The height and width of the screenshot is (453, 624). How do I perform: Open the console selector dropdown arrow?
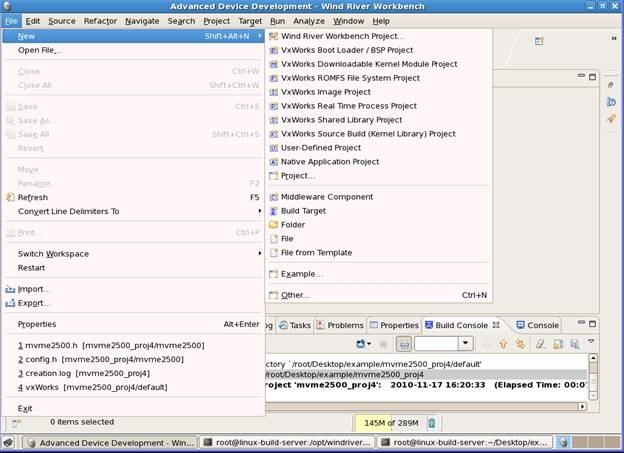369,344
